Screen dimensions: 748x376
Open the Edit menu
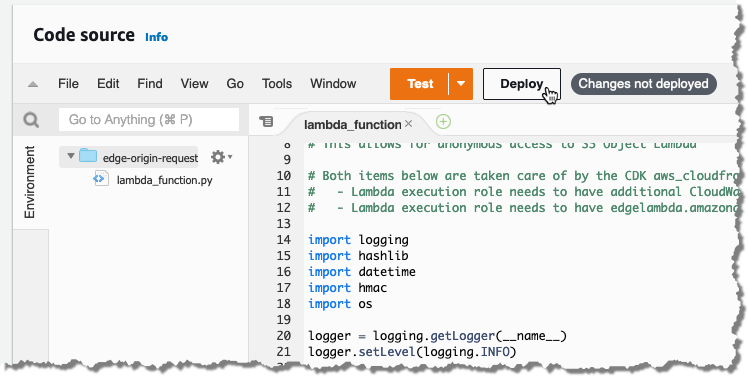108,84
